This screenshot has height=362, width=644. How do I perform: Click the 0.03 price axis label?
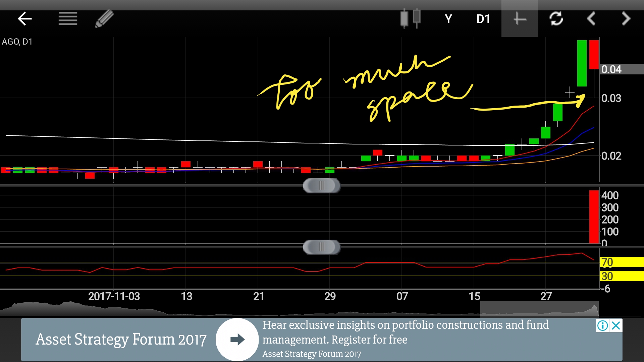pyautogui.click(x=611, y=98)
